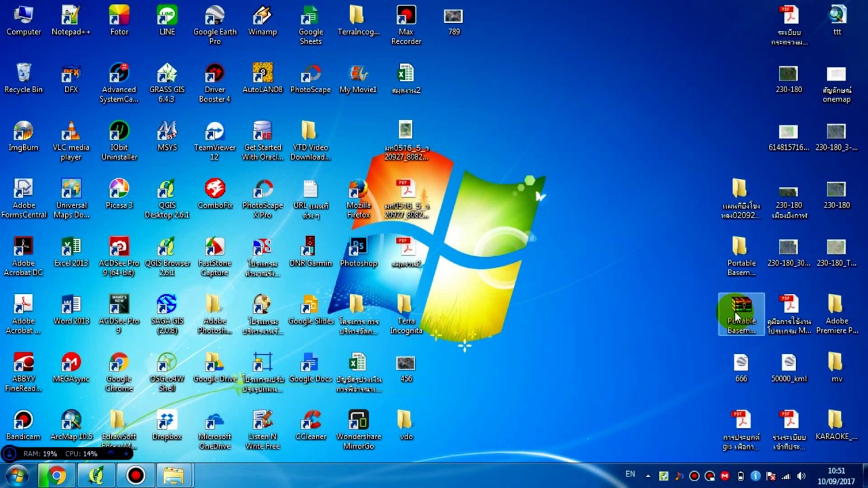The height and width of the screenshot is (488, 868).
Task: Open Driver Booster 4 icon
Action: [215, 83]
